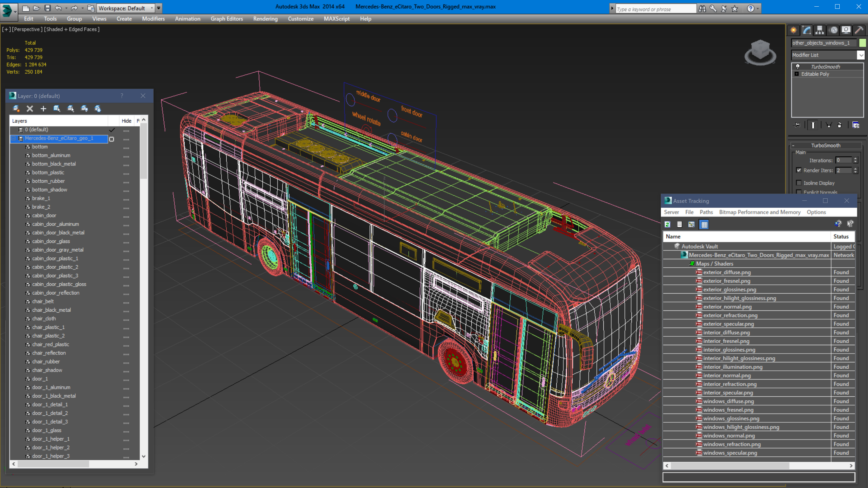Open the Utilities hammer panel tab

point(859,30)
